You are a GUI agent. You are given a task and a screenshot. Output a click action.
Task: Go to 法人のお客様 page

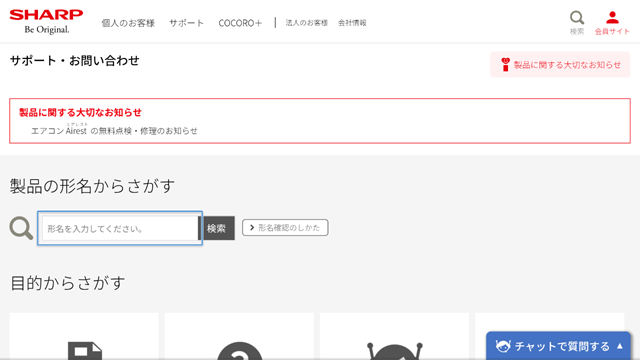click(x=307, y=23)
